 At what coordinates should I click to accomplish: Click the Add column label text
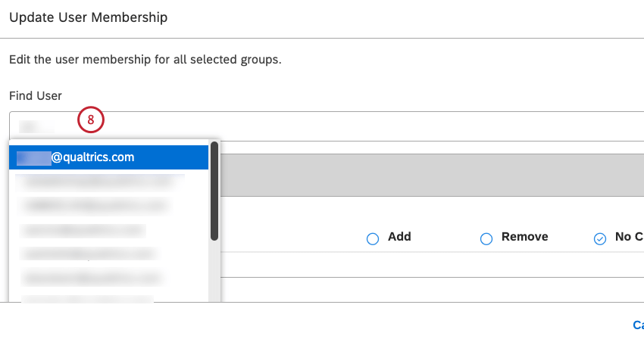tap(399, 237)
